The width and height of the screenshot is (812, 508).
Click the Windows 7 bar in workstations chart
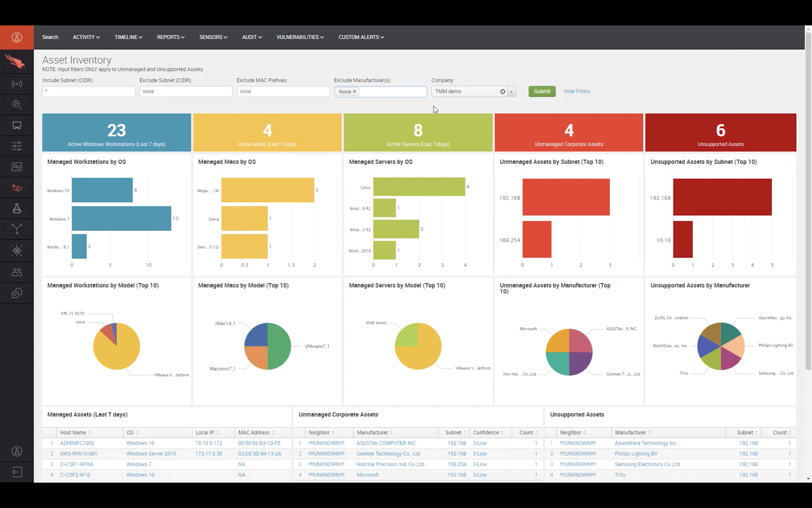click(121, 218)
